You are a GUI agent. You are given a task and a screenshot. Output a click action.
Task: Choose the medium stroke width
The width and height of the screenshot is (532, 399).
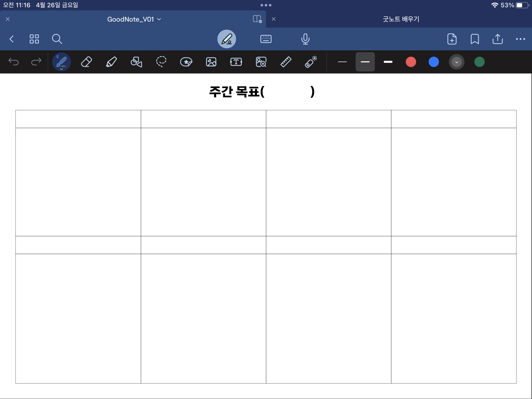[x=365, y=62]
